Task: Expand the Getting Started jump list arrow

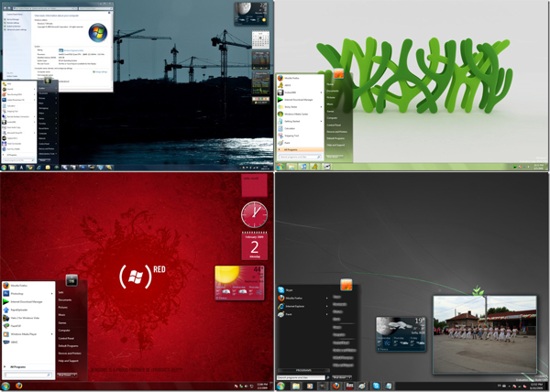Action: point(321,121)
